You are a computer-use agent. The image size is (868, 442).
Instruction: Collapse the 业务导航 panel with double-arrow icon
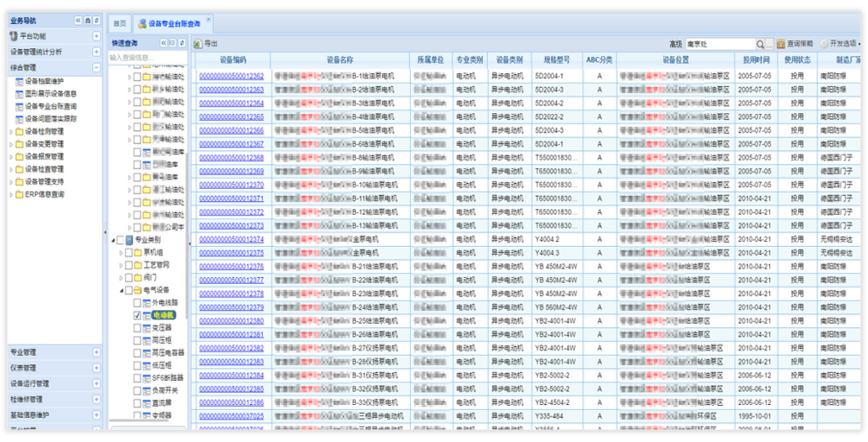[x=78, y=20]
